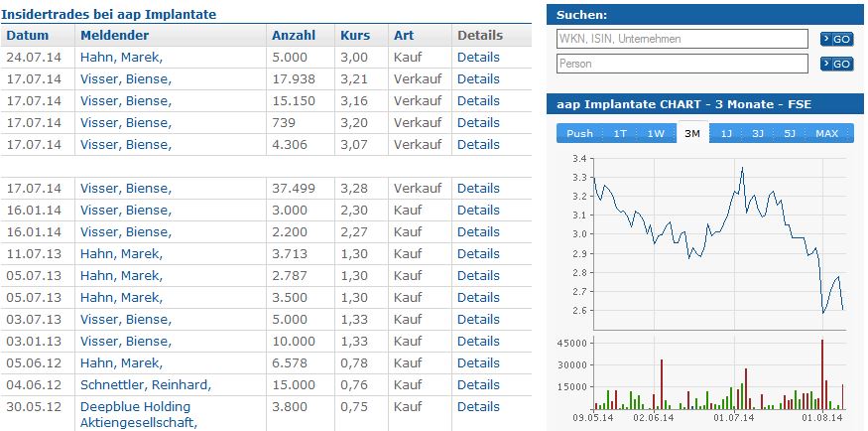Screen dimensions: 868x431
Task: Open Details for 03.01.13 Visser trade
Action: [x=478, y=342]
